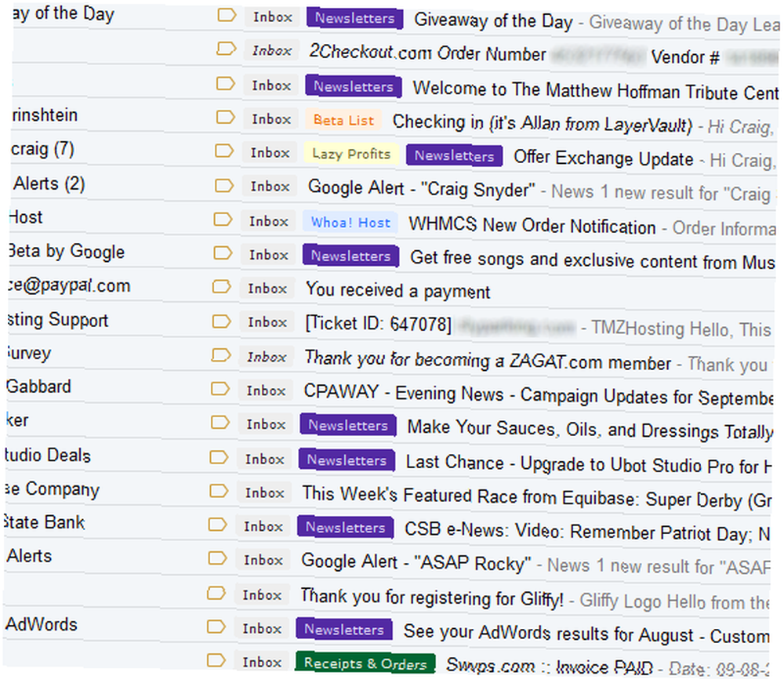
Task: Click sender "State Bank" in the list
Action: pos(44,522)
